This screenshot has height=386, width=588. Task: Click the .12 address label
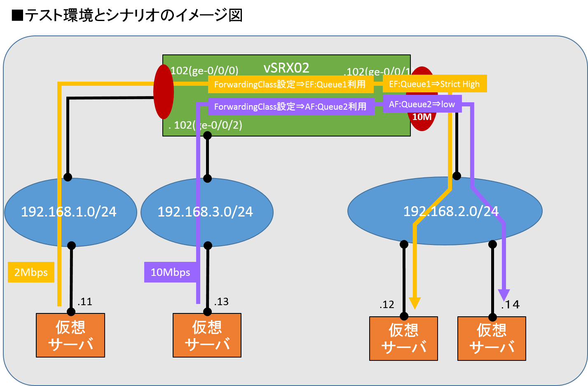click(x=387, y=305)
